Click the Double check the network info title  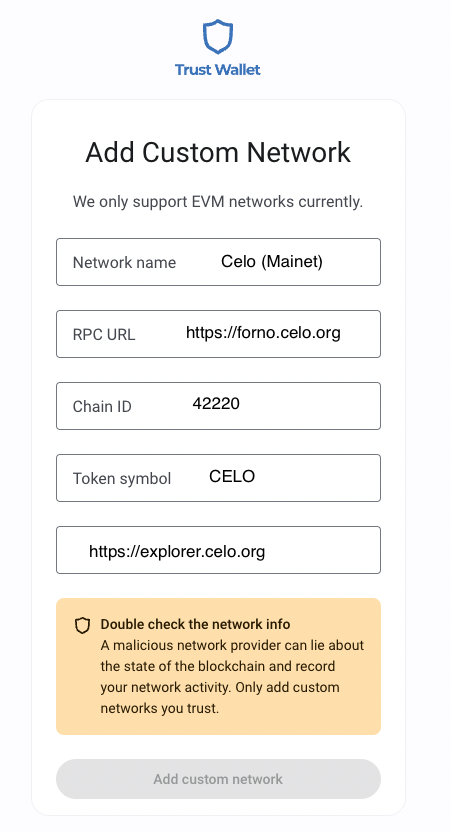[x=195, y=624]
